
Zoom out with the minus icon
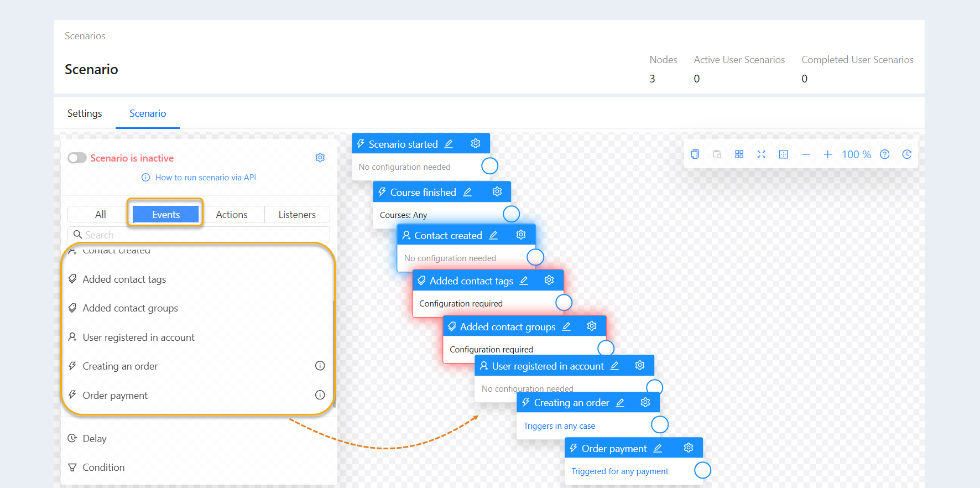point(806,154)
